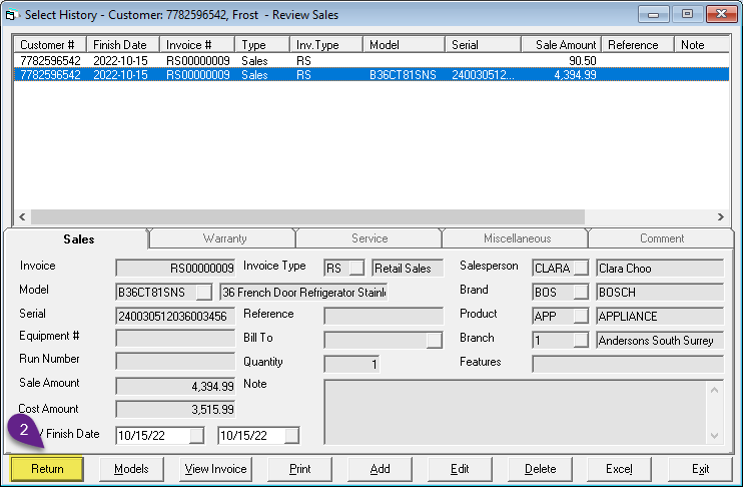Image resolution: width=743 pixels, height=487 pixels.
Task: Click the Reference field
Action: (383, 316)
